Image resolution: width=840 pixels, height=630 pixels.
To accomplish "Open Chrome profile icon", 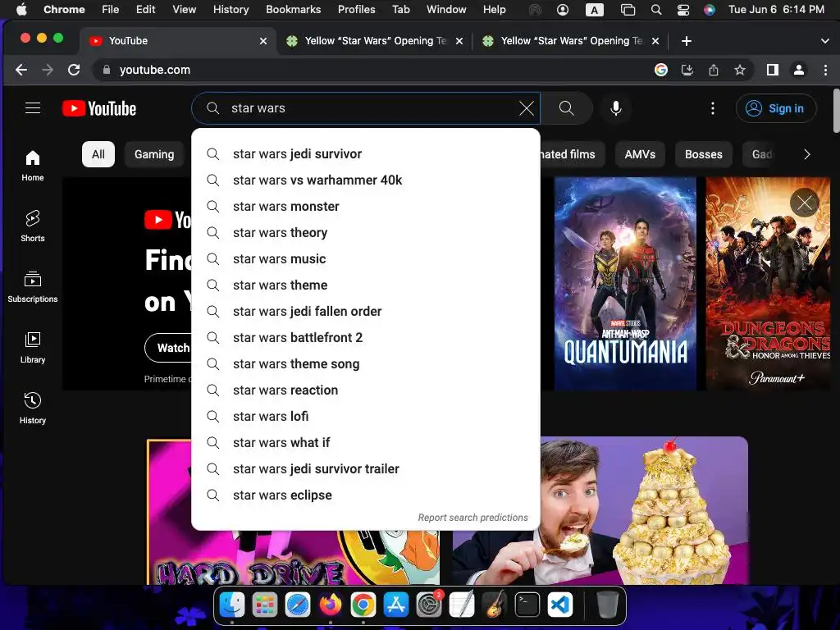I will point(799,70).
